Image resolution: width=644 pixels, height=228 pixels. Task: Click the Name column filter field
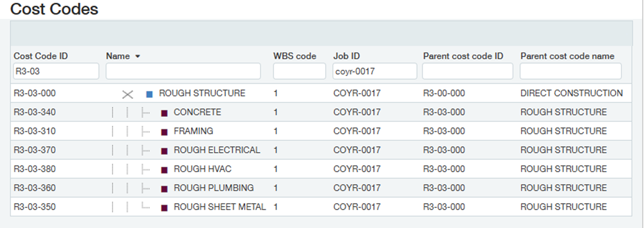[183, 71]
